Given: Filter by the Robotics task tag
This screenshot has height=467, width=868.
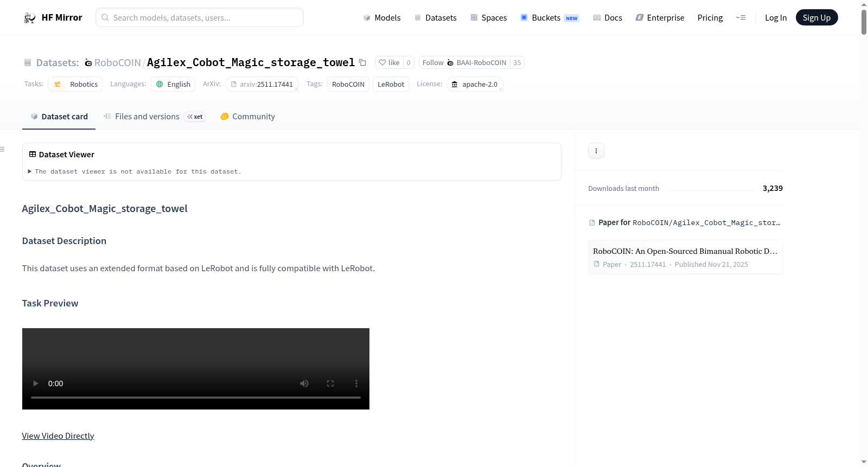Looking at the screenshot, I should tap(75, 84).
